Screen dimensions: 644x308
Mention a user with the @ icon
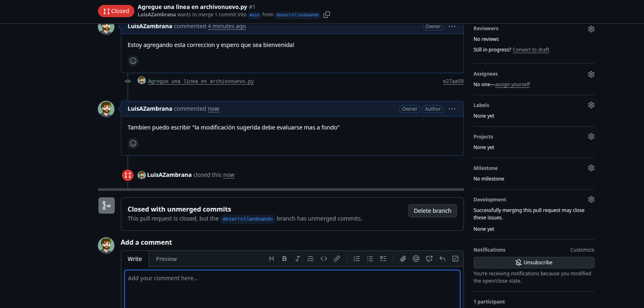pyautogui.click(x=416, y=259)
